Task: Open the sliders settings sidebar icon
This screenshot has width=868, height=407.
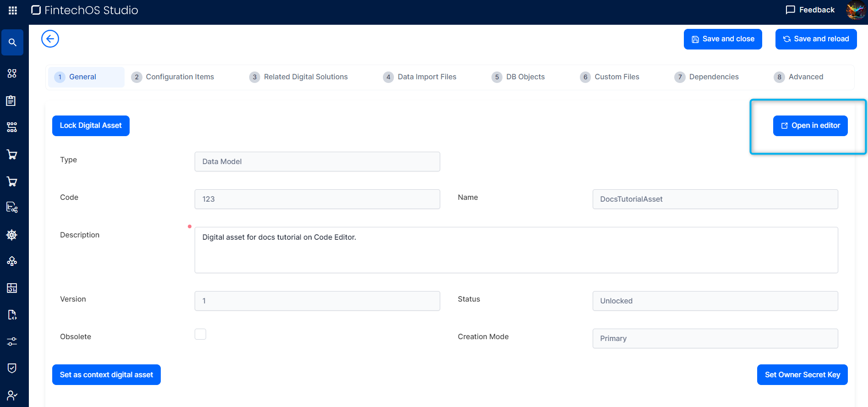Action: tap(12, 341)
